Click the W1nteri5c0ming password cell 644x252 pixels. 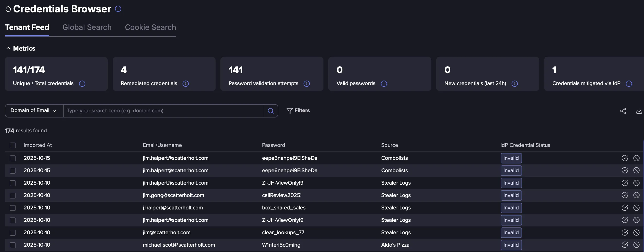click(x=281, y=245)
